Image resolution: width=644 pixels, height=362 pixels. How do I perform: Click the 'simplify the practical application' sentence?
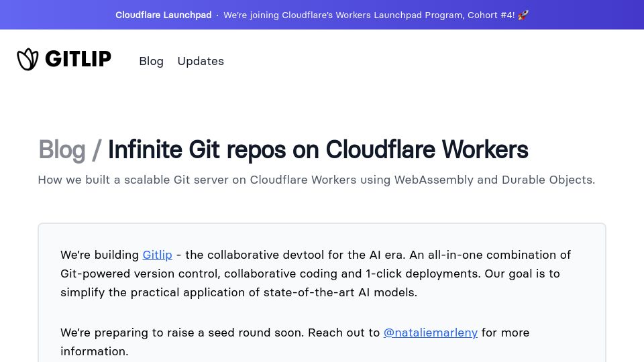point(239,292)
